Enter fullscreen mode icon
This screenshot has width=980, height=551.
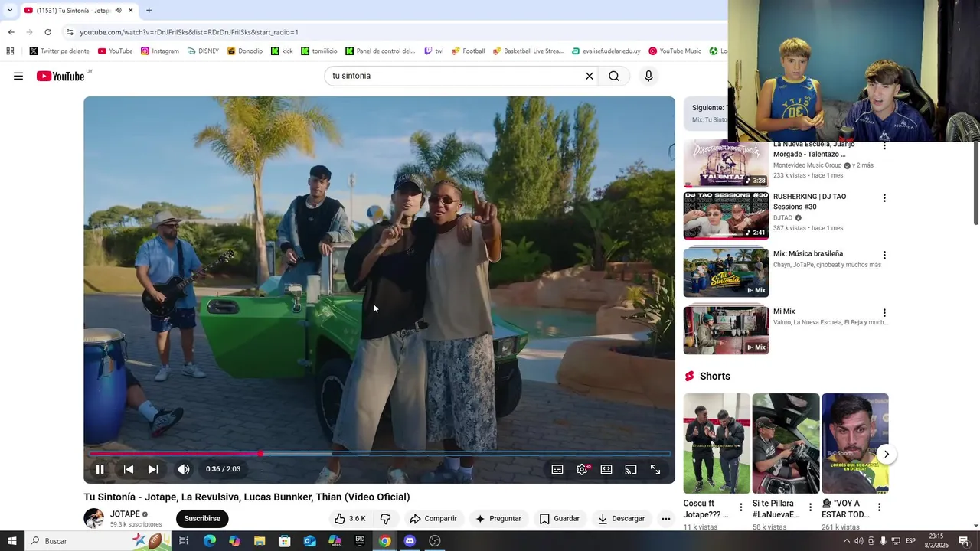point(655,469)
